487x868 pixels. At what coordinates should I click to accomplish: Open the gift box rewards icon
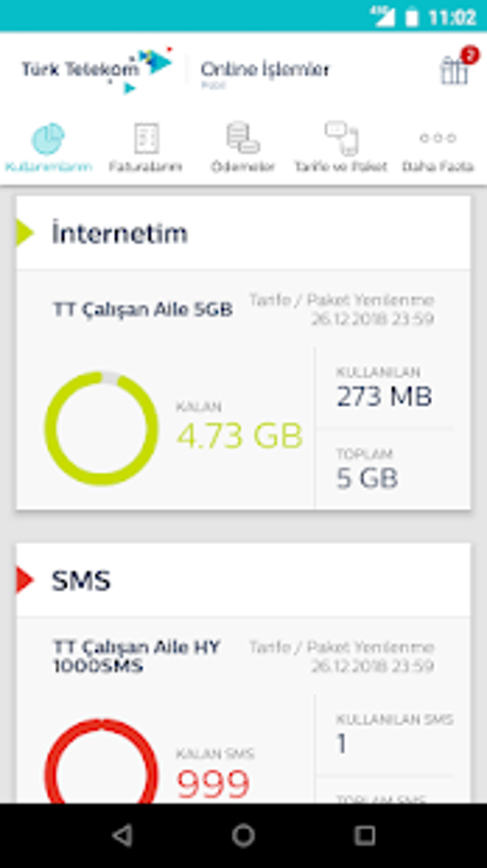(454, 70)
